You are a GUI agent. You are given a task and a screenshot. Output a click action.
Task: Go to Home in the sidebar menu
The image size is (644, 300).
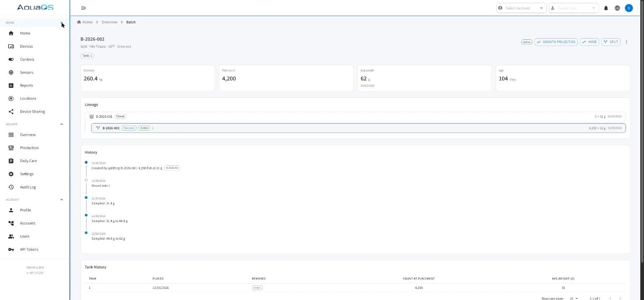[34, 33]
